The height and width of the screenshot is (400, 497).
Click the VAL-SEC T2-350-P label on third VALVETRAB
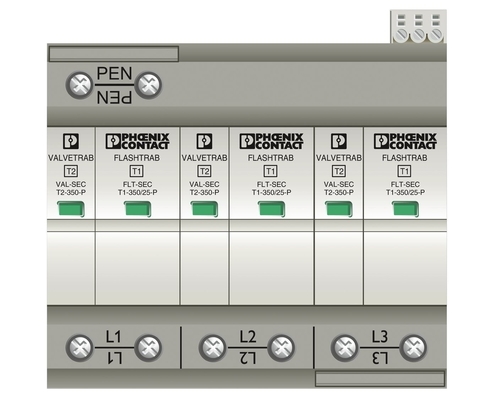pyautogui.click(x=339, y=188)
